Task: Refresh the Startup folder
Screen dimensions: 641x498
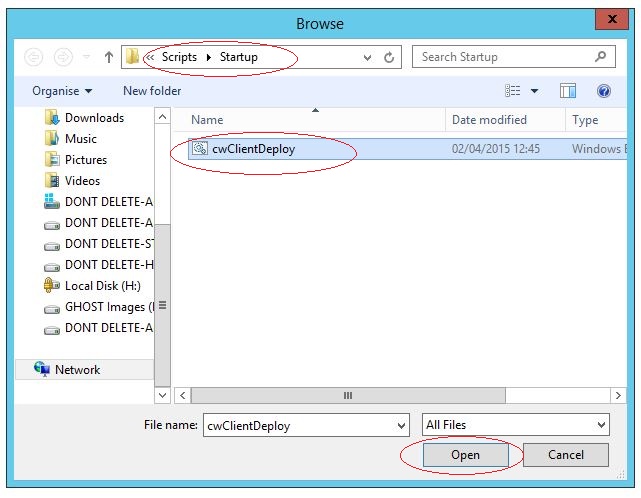Action: (x=389, y=57)
